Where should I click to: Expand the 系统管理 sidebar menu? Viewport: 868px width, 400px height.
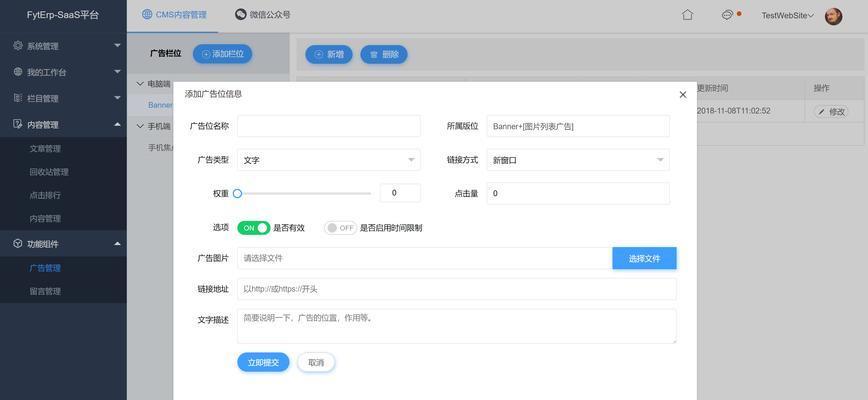pos(63,46)
